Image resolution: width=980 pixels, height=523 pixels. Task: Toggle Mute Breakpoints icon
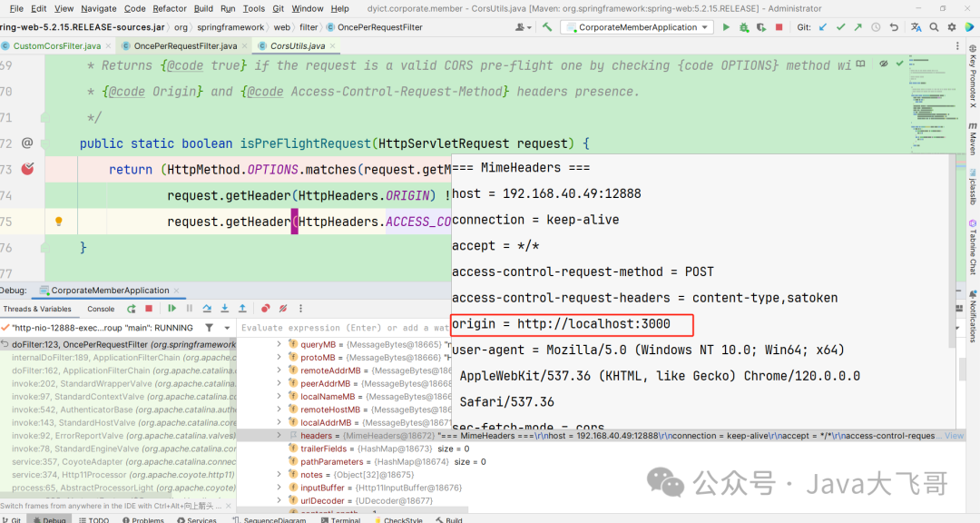coord(283,309)
